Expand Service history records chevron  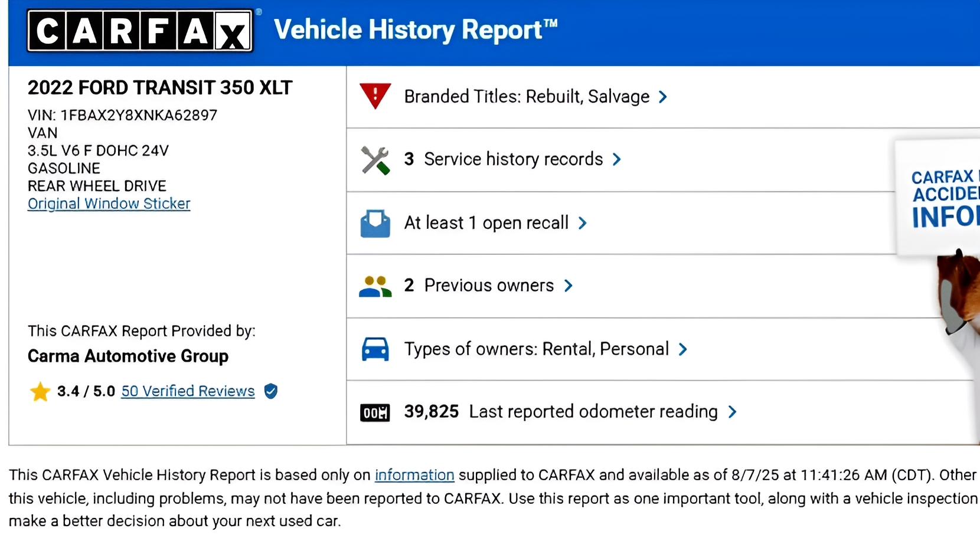click(x=617, y=159)
